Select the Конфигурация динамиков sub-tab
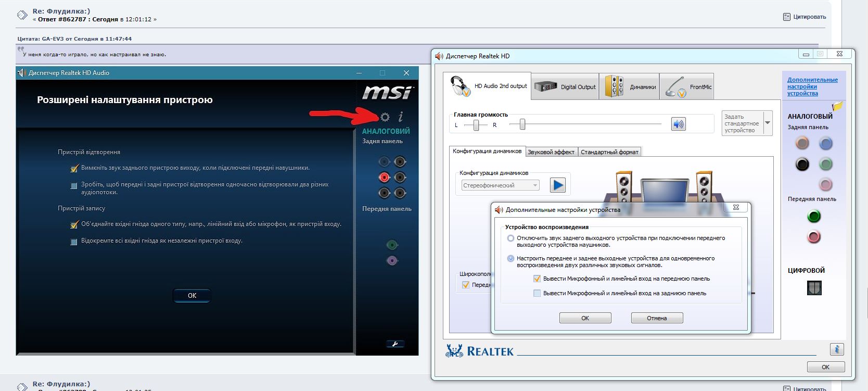Screen dimensions: 868x391 click(487, 151)
